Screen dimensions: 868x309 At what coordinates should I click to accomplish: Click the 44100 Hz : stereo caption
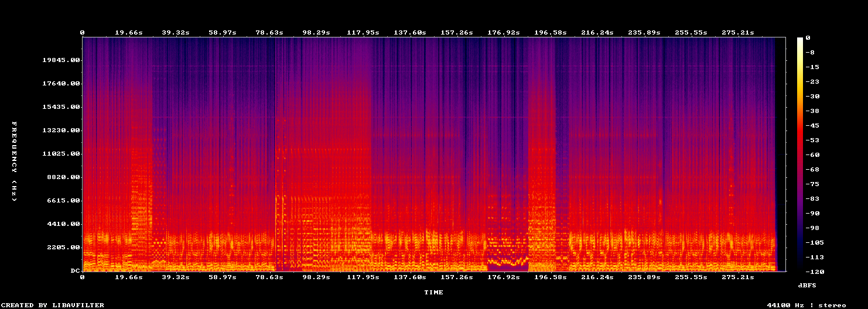[x=807, y=305]
